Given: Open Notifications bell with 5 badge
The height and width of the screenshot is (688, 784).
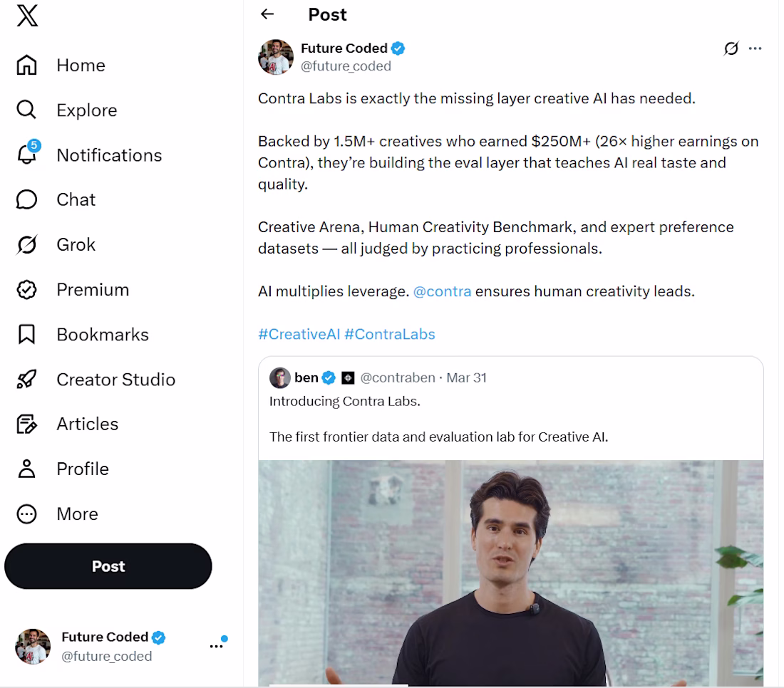Looking at the screenshot, I should coord(27,155).
